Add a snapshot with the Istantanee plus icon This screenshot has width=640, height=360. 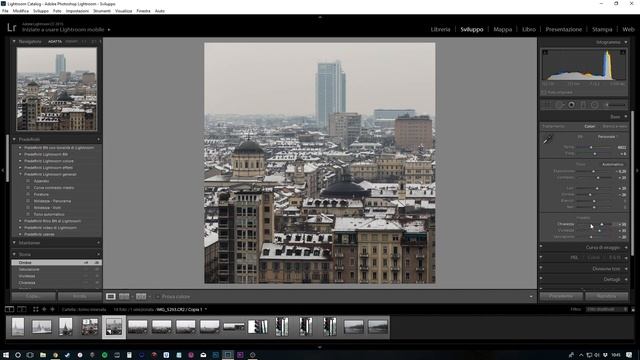pos(98,243)
